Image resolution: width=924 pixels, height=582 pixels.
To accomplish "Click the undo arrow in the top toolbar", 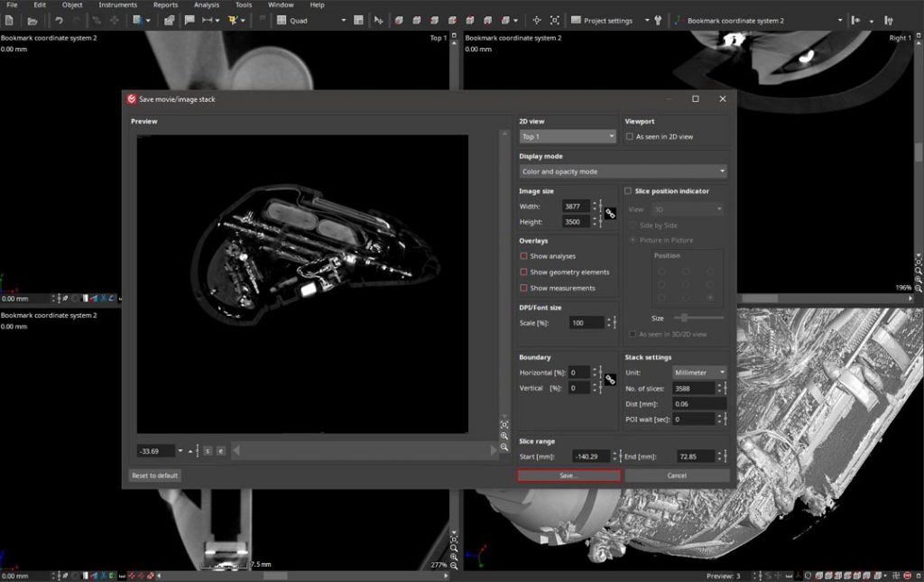I will (x=59, y=21).
